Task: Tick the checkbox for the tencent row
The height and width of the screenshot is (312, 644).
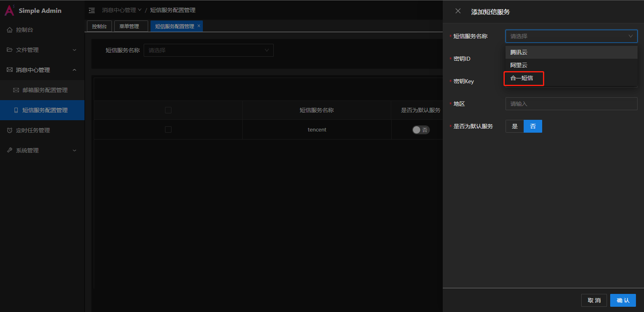Action: pyautogui.click(x=168, y=129)
